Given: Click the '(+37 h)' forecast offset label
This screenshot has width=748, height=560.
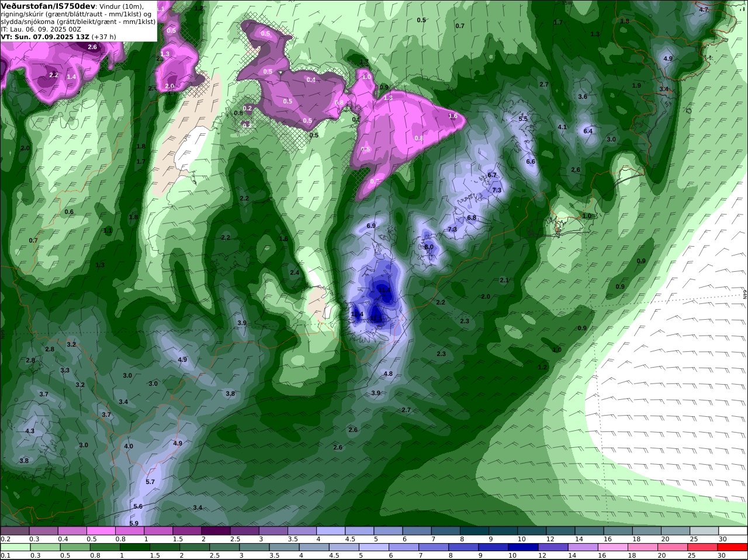Looking at the screenshot, I should (x=104, y=37).
